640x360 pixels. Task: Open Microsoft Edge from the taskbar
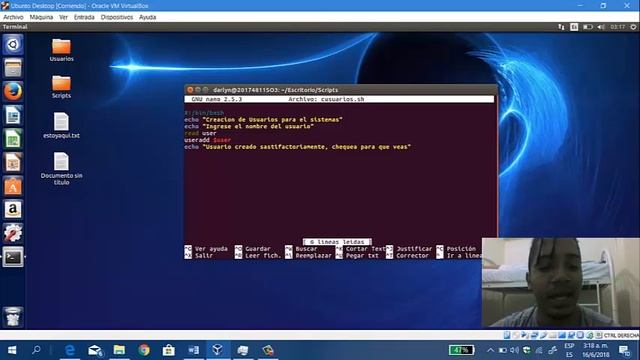(x=70, y=350)
